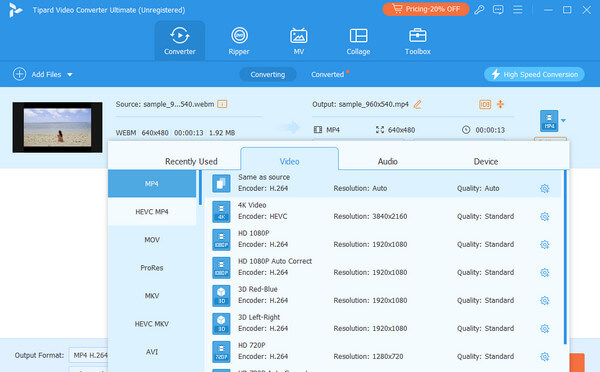600x372 pixels.
Task: Open settings gear for HD 1080P
Action: click(545, 245)
